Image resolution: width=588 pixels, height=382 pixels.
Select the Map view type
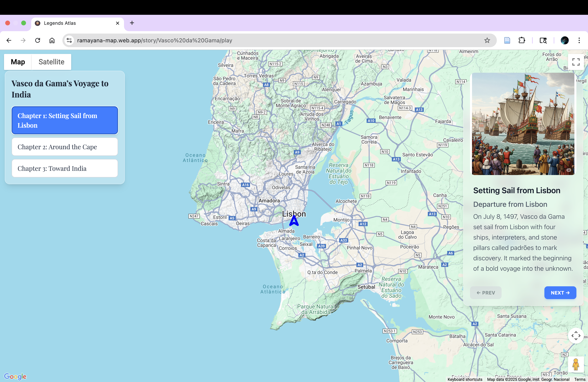pos(18,62)
